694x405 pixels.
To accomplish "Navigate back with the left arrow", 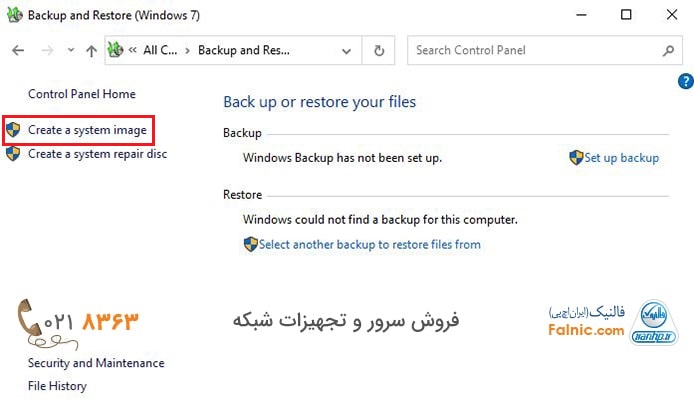I will (x=18, y=50).
